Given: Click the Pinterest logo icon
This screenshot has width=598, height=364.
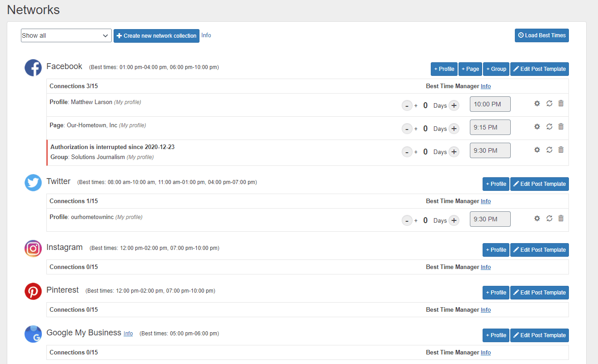Looking at the screenshot, I should (33, 291).
